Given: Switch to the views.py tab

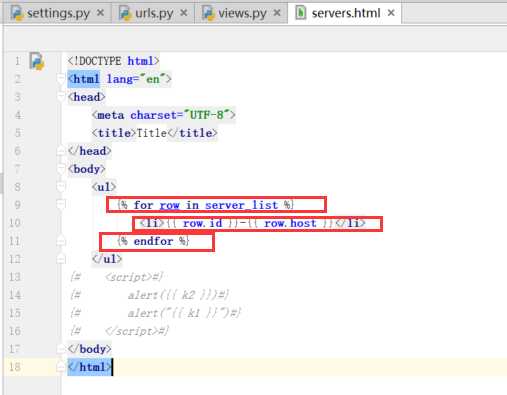Looking at the screenshot, I should 241,13.
